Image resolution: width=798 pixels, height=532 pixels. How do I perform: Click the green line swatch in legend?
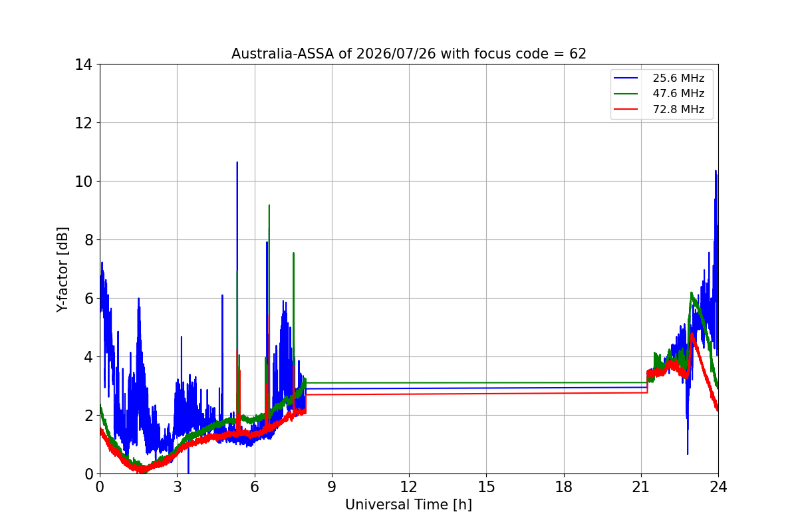click(x=626, y=94)
